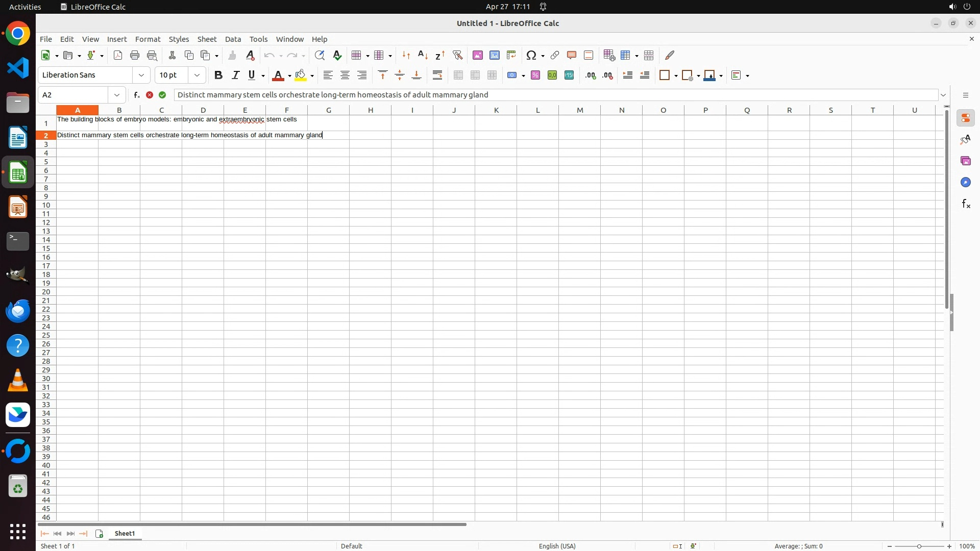Toggle Wrap Text button
Viewport: 980px width, 551px height.
(437, 76)
